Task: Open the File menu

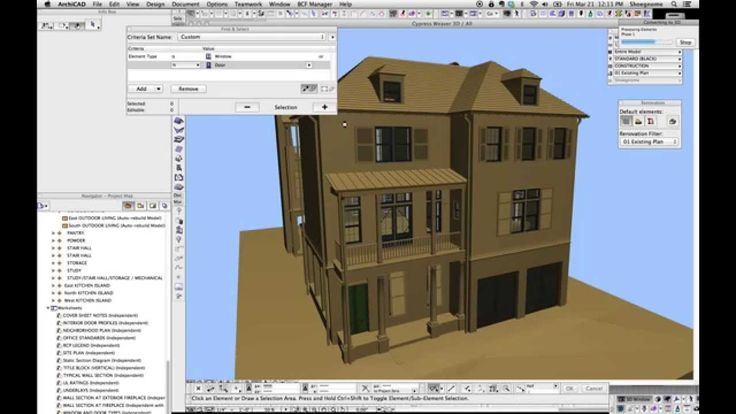Action: (x=97, y=4)
